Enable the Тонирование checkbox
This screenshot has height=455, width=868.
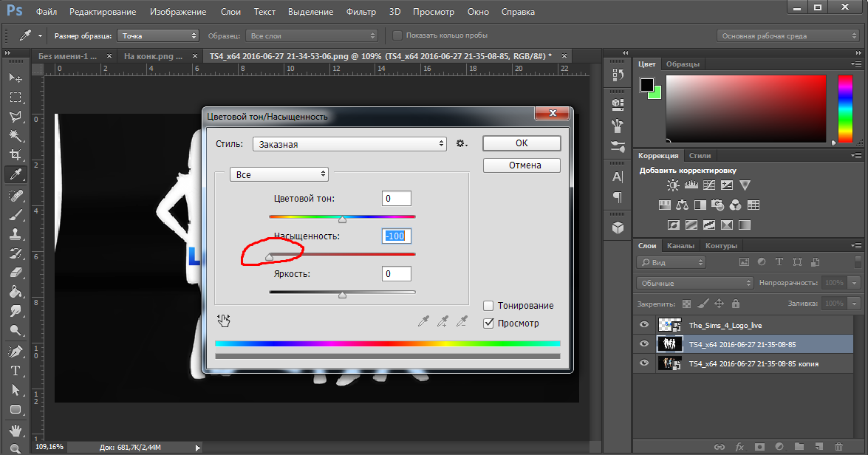tap(488, 306)
